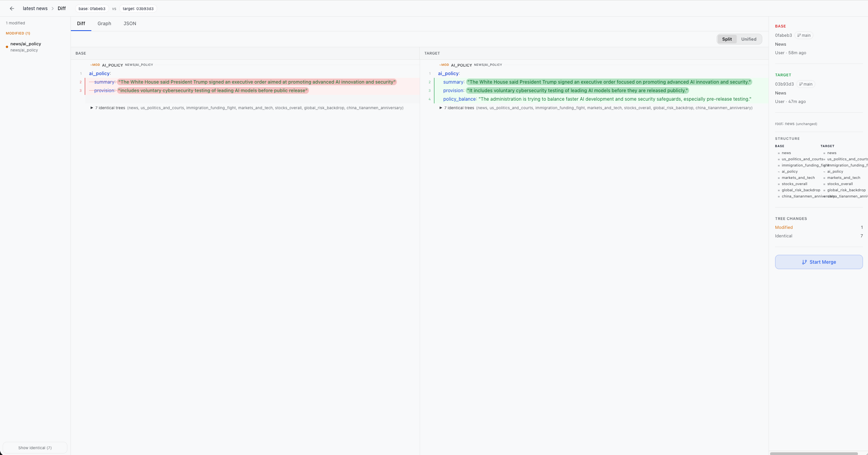Click the ai_policy key in TARGET pane
868x455 pixels.
tap(448, 74)
